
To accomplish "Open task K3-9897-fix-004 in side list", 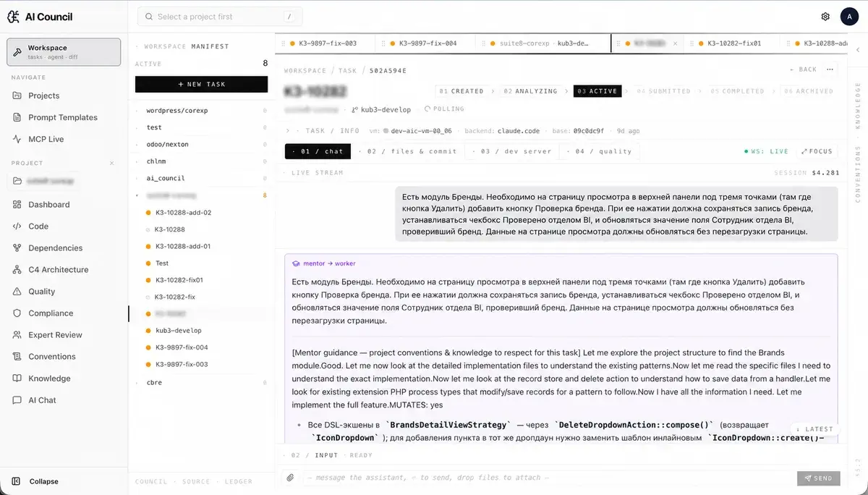I will coord(182,347).
